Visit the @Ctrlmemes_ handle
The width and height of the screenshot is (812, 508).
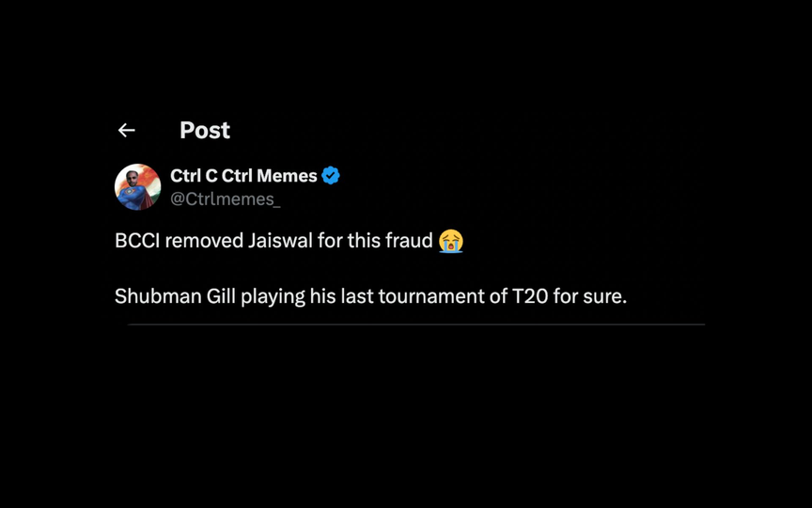tap(226, 199)
